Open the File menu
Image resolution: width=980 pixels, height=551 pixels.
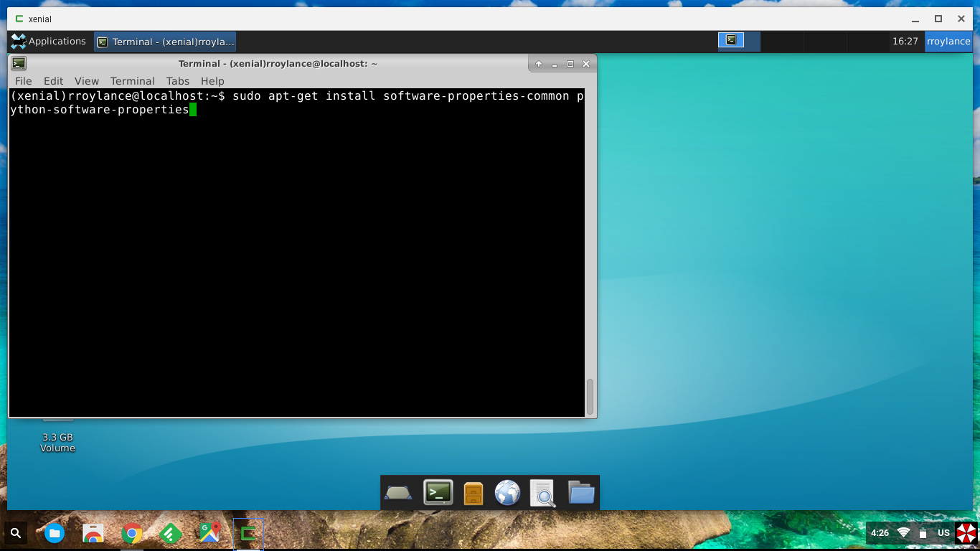pos(23,81)
